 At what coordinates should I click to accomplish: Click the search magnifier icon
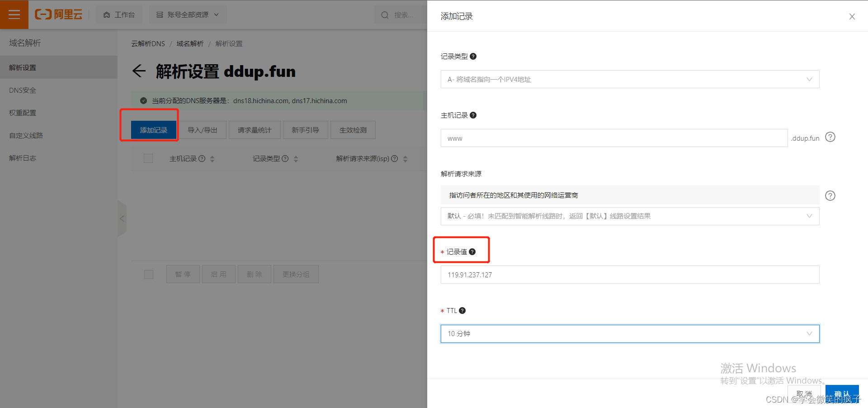385,15
